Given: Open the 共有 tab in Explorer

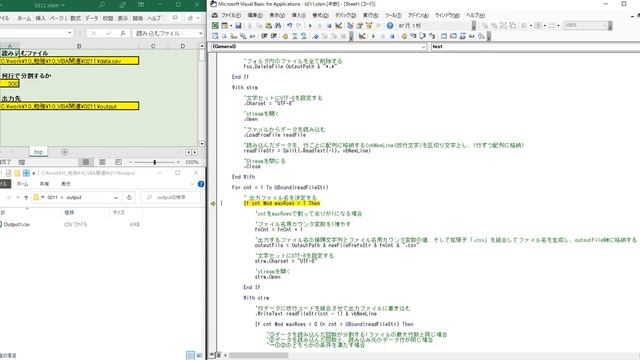Looking at the screenshot, I should point(44,184).
